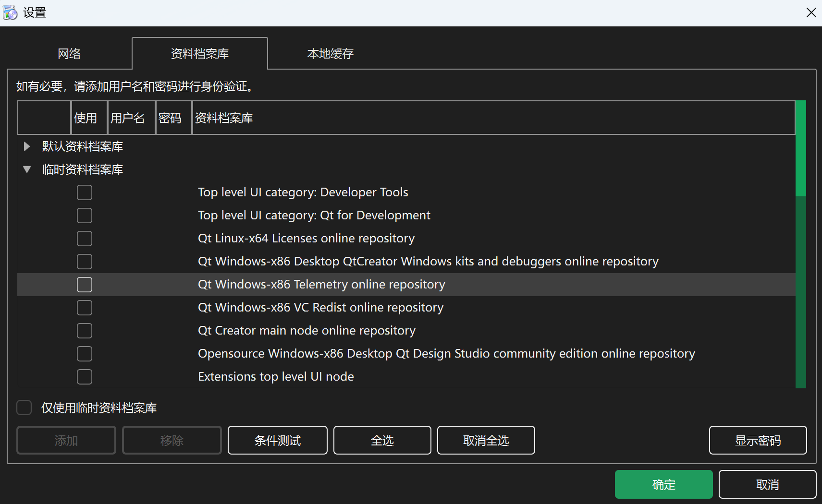This screenshot has height=504, width=822.
Task: Enable Qt for Development category checkbox
Action: coord(85,216)
